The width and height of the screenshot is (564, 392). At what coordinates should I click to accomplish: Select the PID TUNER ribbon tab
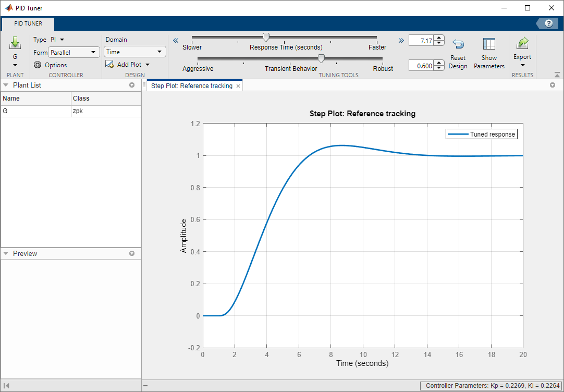click(28, 23)
